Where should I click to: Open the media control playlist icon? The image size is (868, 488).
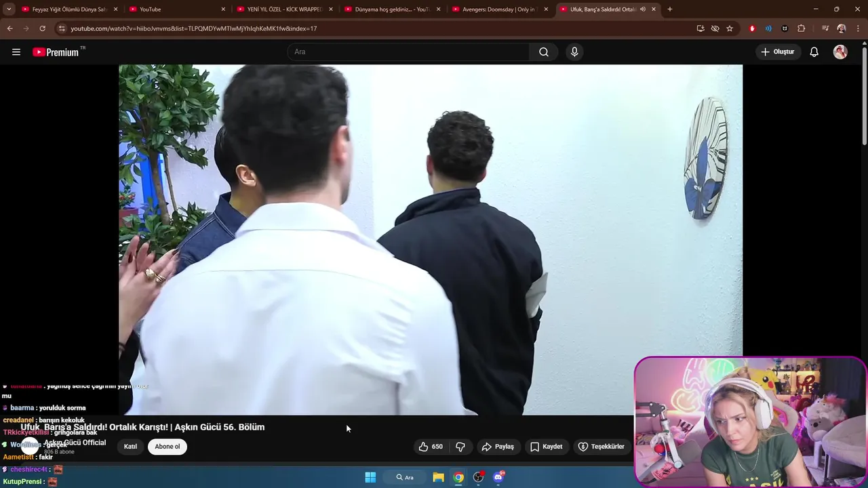[x=825, y=28]
